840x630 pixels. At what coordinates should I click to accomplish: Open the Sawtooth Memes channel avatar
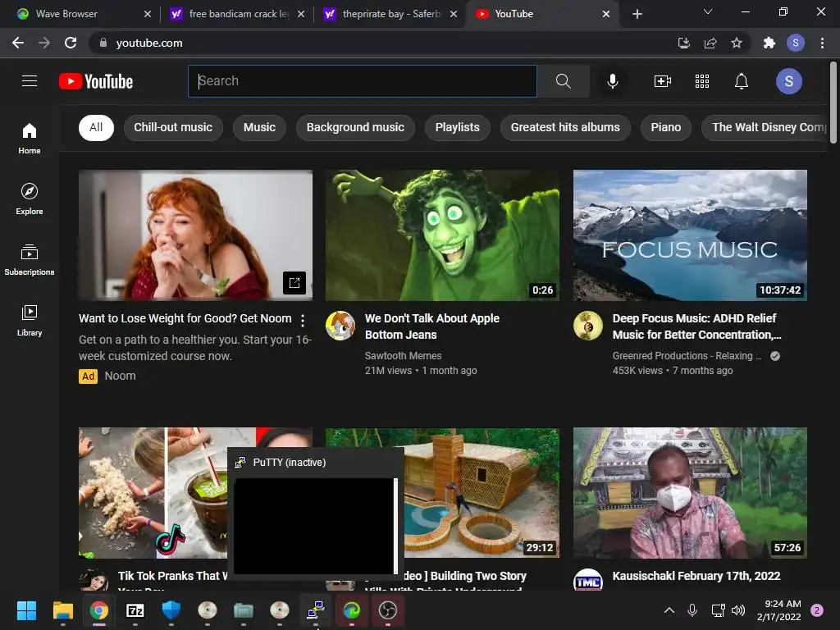340,326
